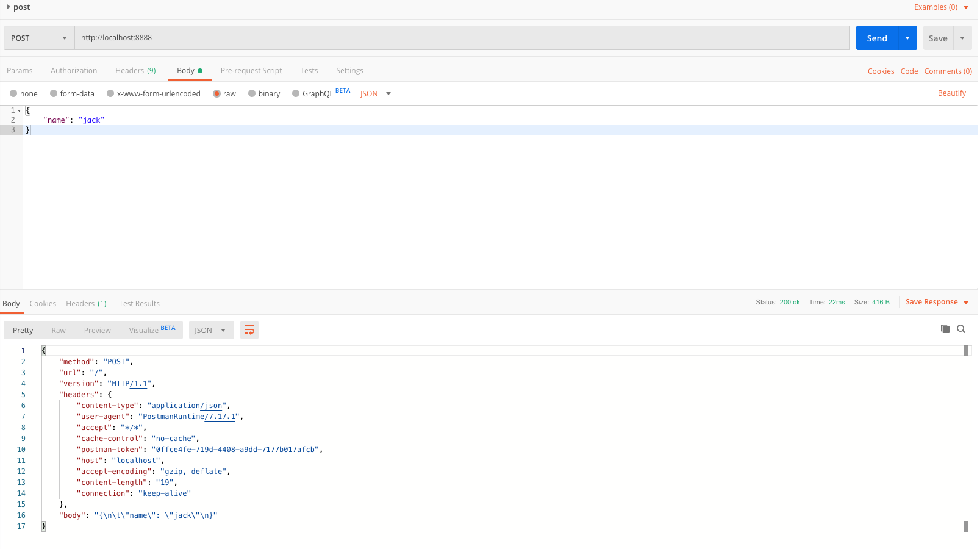Screen dimensions: 980x549
Task: Click the "method": "POST" response line
Action: tap(96, 362)
